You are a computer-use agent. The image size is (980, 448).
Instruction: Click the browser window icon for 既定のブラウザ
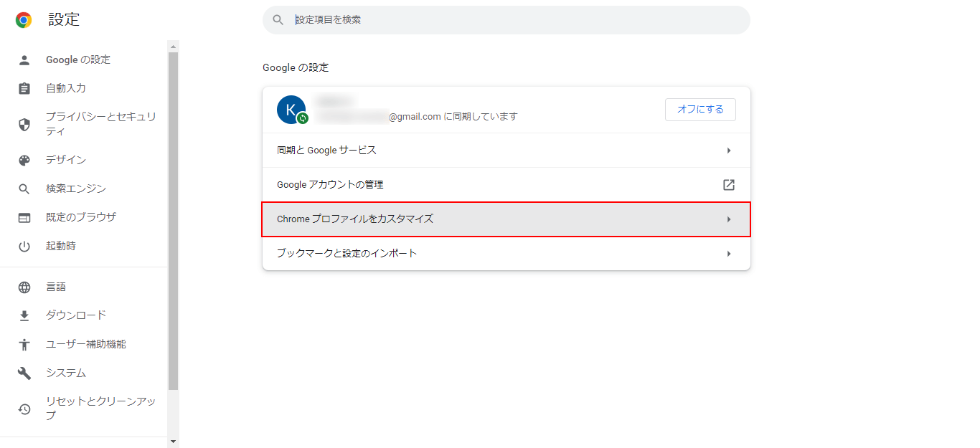[24, 218]
